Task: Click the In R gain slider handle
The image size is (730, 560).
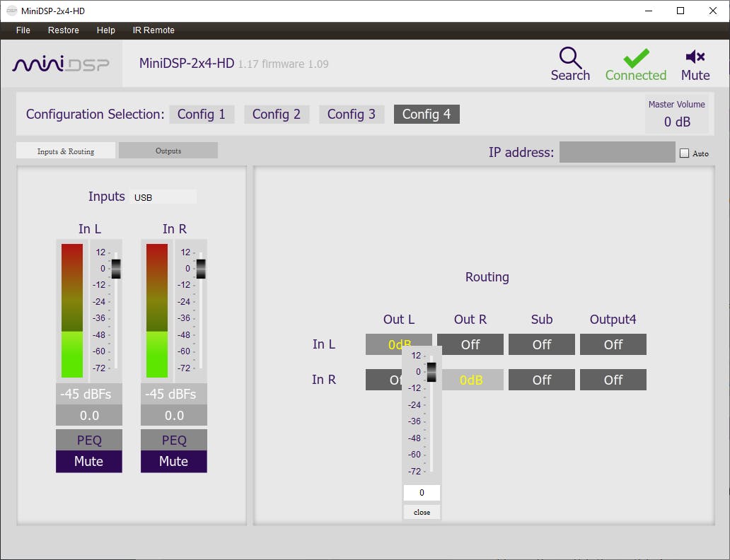Action: [x=201, y=269]
